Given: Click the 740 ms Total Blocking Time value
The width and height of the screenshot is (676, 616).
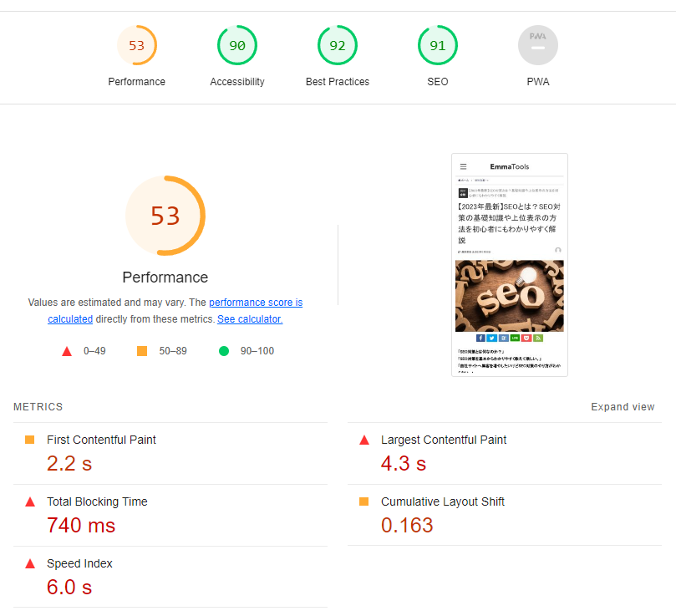Looking at the screenshot, I should point(81,525).
